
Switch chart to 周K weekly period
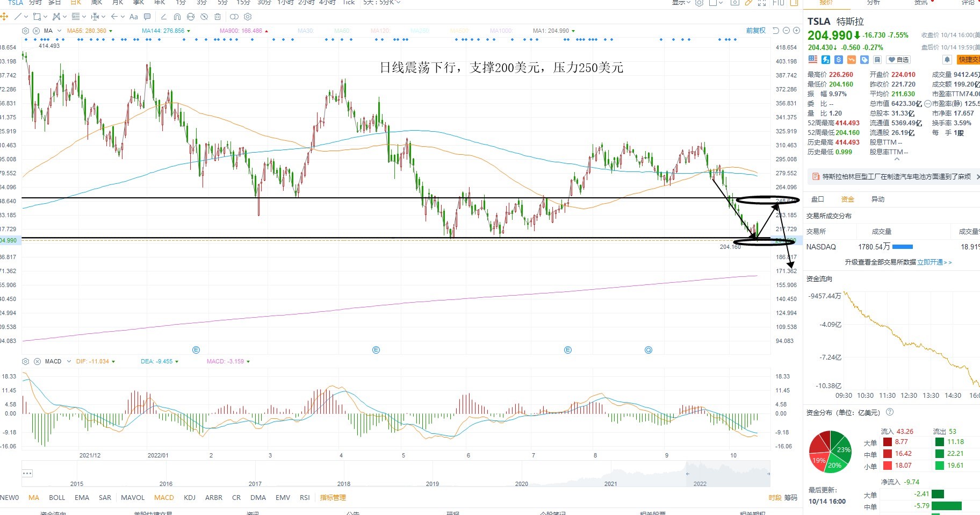coord(97,2)
